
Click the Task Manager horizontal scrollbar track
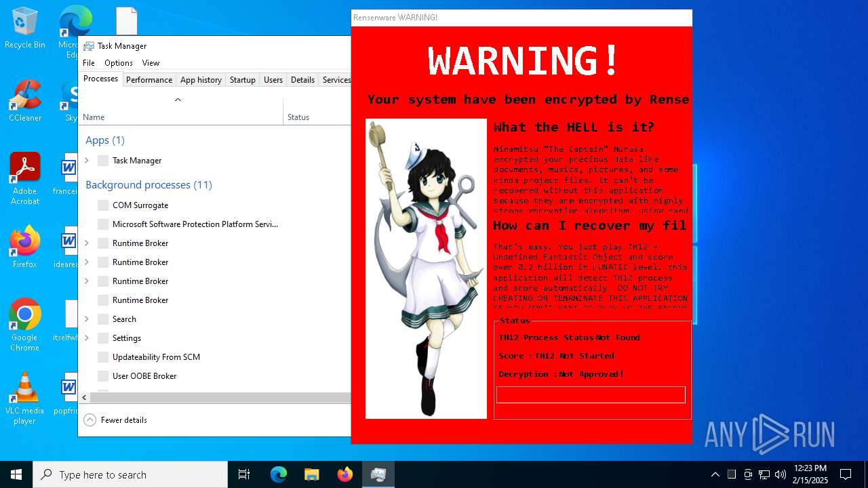pos(220,398)
